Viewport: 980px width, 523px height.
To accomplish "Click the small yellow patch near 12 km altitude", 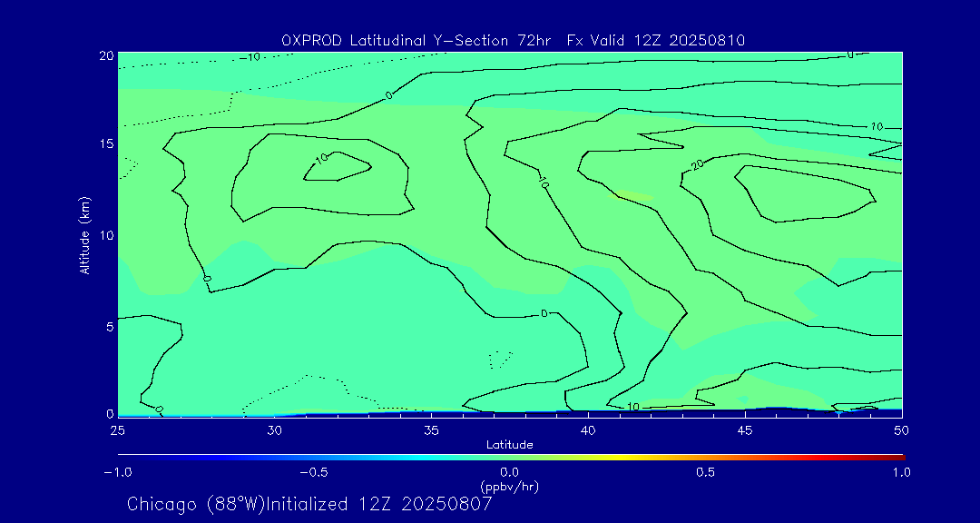I will click(x=633, y=195).
